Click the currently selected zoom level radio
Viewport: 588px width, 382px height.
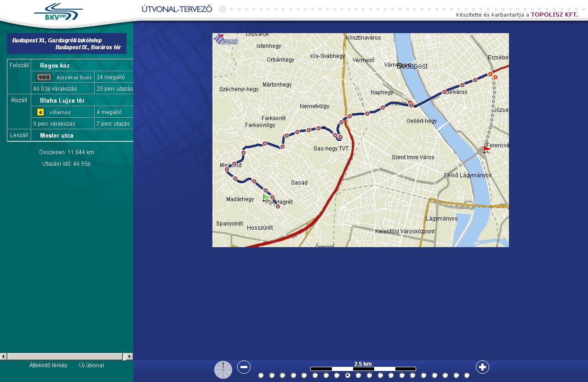pyautogui.click(x=348, y=376)
